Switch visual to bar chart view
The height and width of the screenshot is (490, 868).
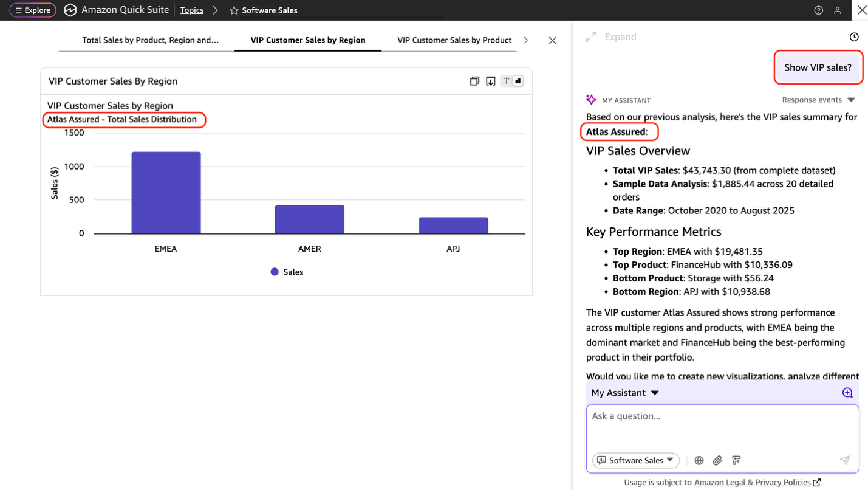coord(518,81)
